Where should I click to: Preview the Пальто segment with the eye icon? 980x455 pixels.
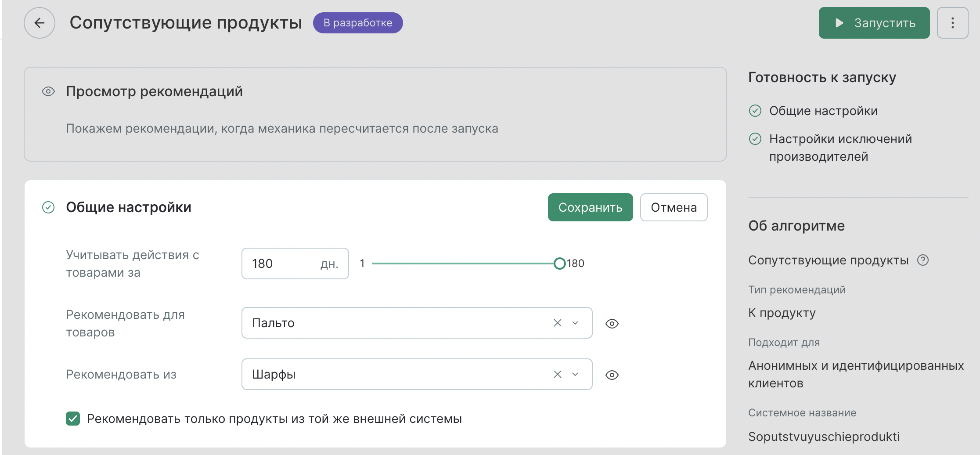[612, 324]
